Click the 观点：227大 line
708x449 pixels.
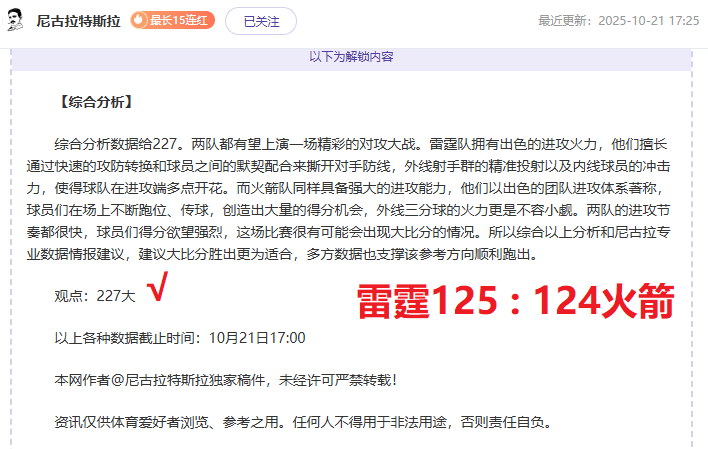95,296
